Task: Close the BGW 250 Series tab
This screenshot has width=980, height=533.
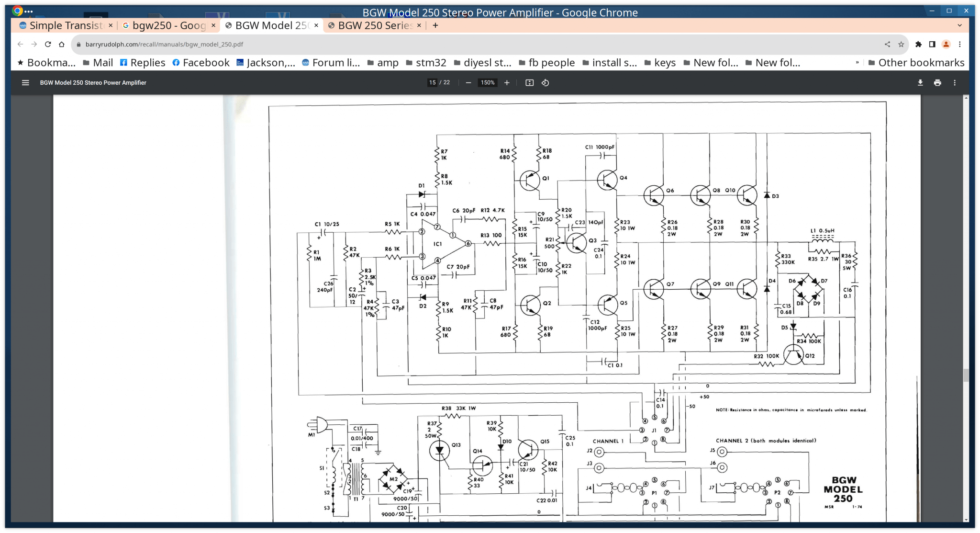Action: (x=419, y=25)
